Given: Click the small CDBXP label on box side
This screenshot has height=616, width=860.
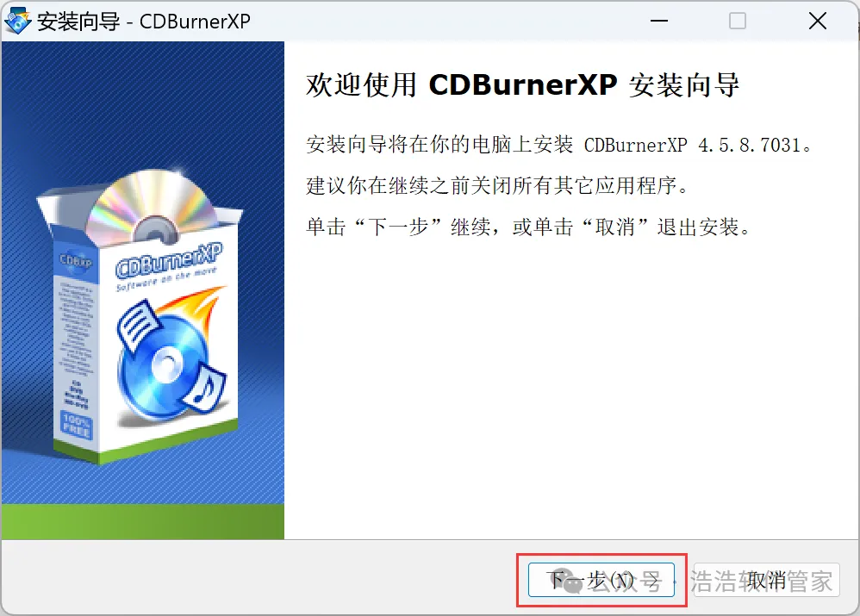Looking at the screenshot, I should click(x=76, y=260).
